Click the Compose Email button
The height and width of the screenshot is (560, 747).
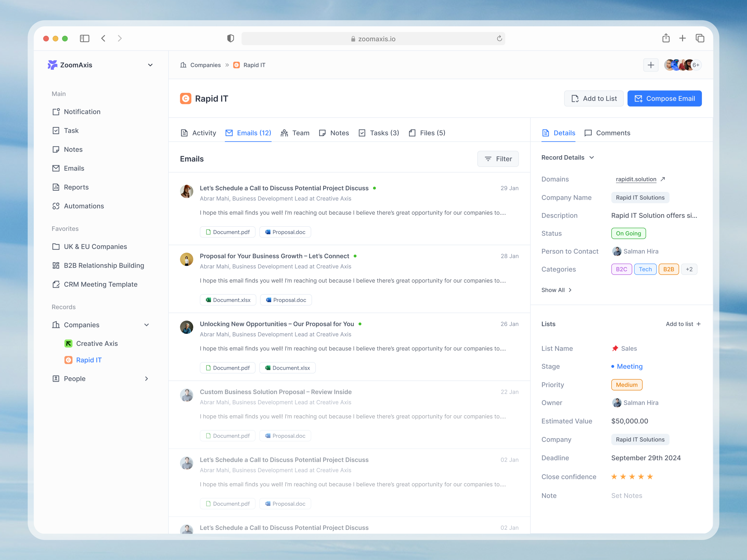(x=664, y=98)
